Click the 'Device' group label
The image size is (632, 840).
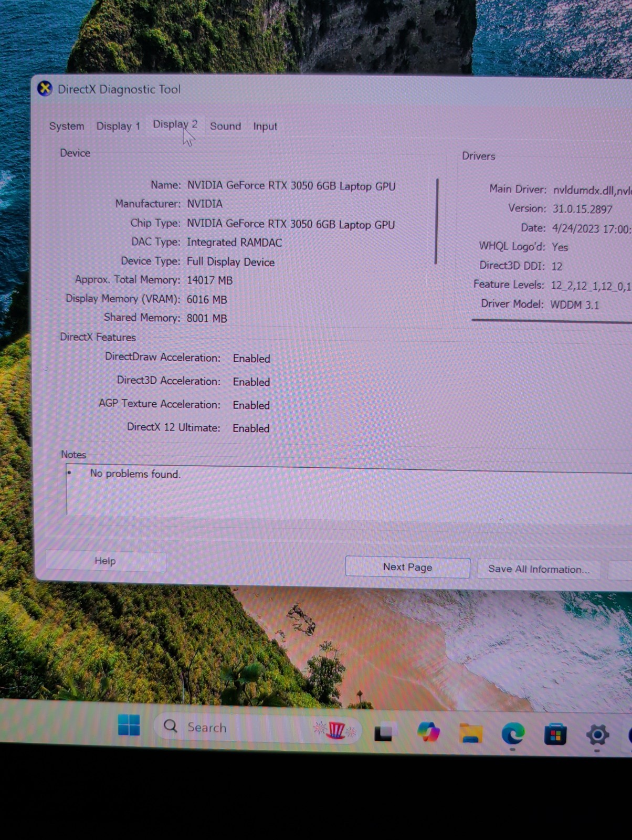click(x=75, y=153)
